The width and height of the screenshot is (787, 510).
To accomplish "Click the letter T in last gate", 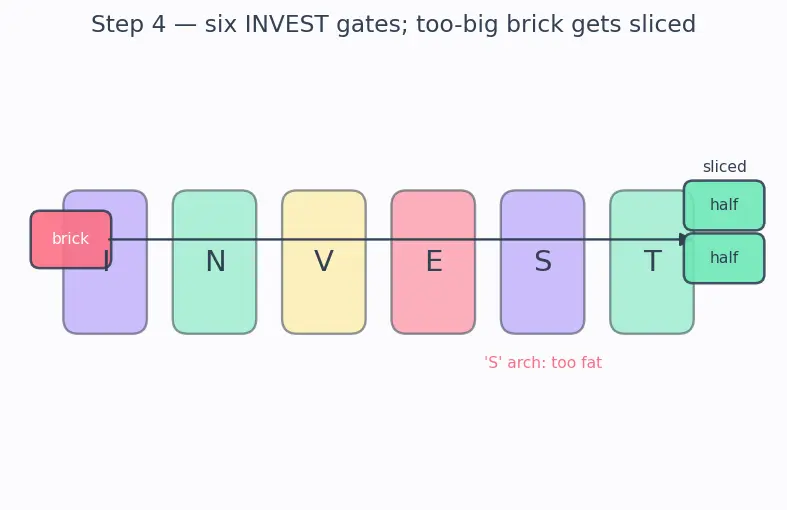I will (652, 262).
